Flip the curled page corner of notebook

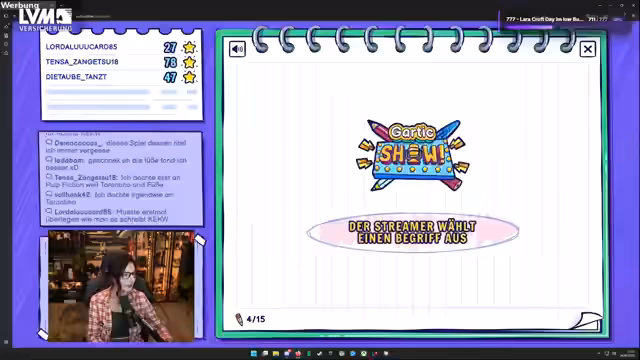click(587, 320)
